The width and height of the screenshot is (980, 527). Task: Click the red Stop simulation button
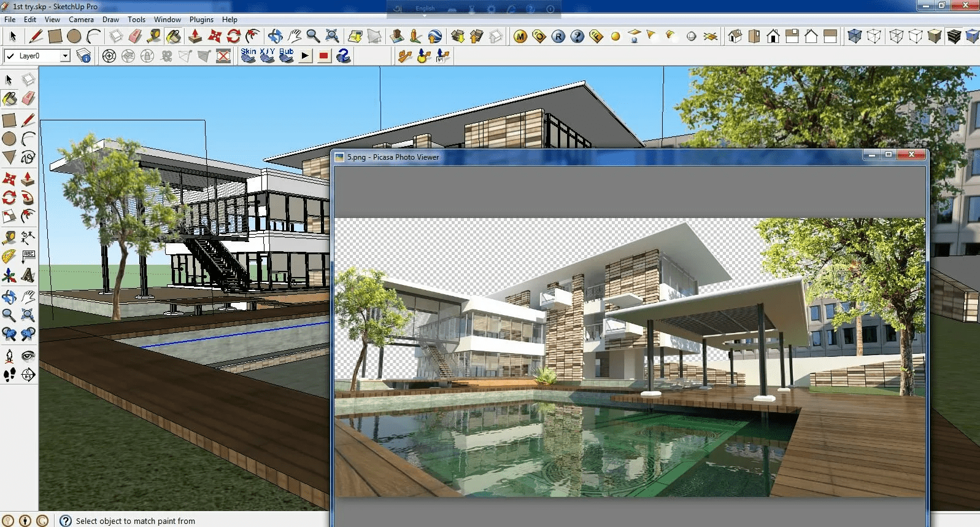[325, 56]
